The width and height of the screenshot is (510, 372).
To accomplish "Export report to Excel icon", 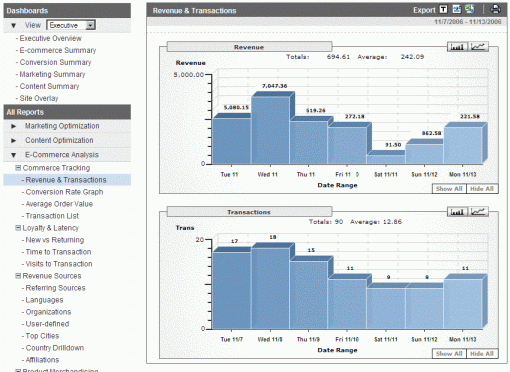I will (x=470, y=9).
